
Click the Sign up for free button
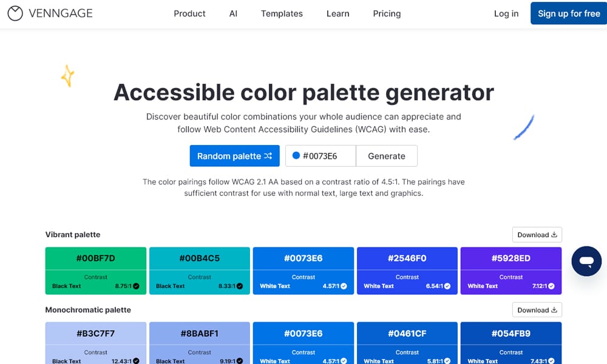[568, 13]
